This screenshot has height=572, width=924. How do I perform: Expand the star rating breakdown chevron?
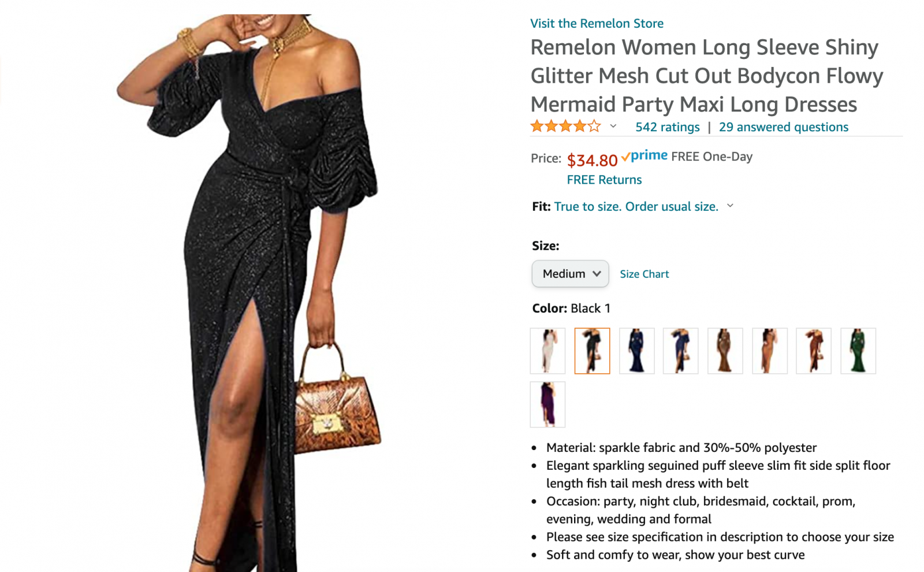click(x=613, y=127)
